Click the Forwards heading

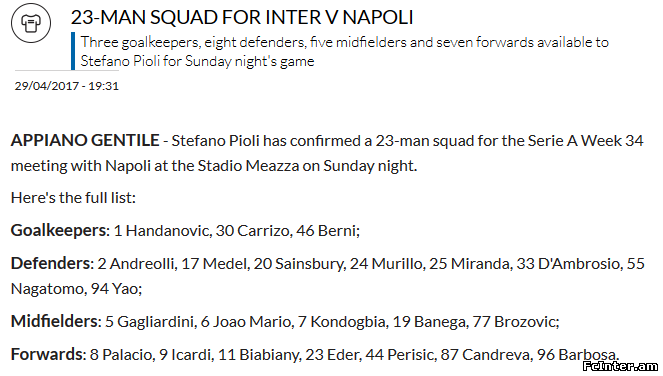point(48,354)
